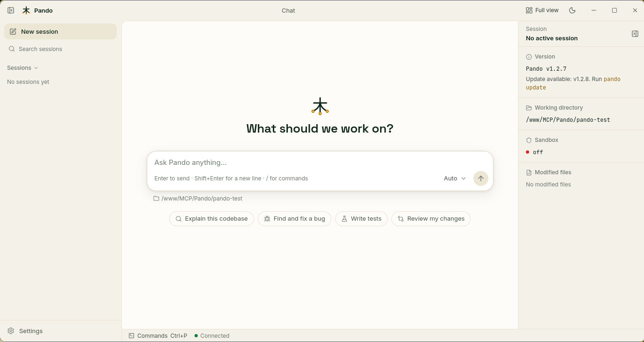
Task: Open the Auto mode dropdown
Action: pyautogui.click(x=455, y=178)
